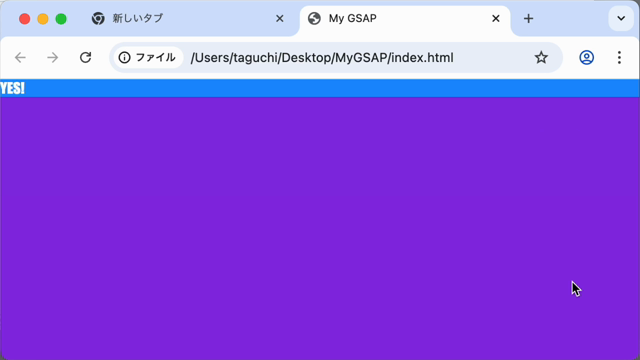Click the YES! text in blue bar
Viewport: 640px width, 360px height.
coord(13,88)
